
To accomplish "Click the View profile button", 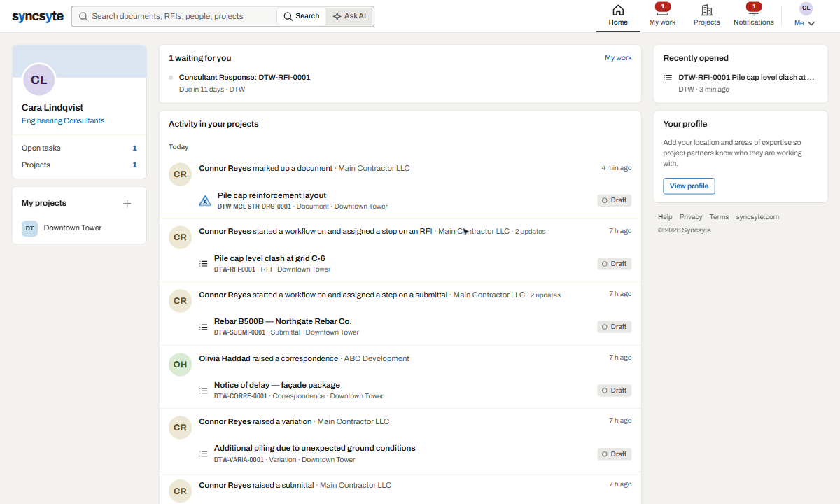I will click(689, 185).
